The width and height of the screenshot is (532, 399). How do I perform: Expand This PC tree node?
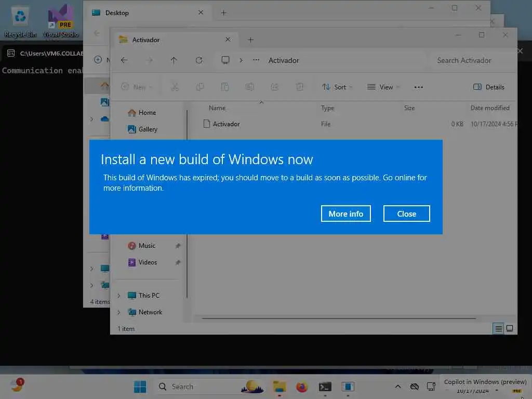pos(119,296)
